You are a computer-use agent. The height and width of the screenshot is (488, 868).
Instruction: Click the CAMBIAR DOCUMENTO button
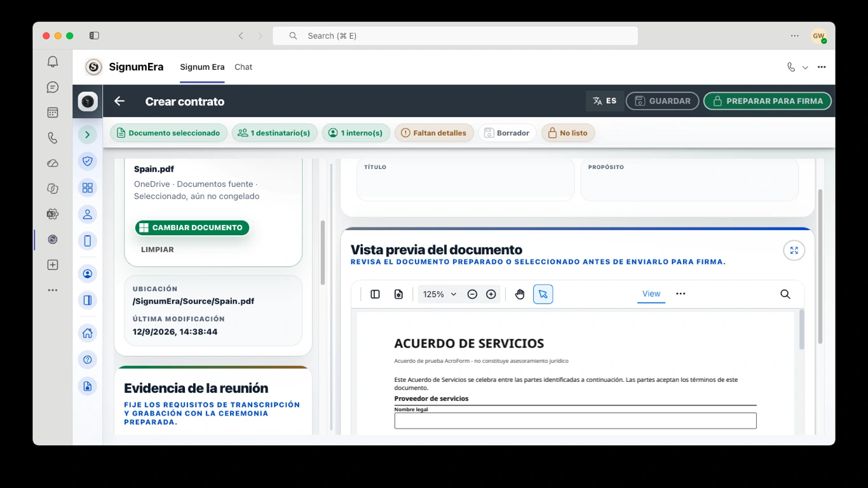(x=192, y=227)
